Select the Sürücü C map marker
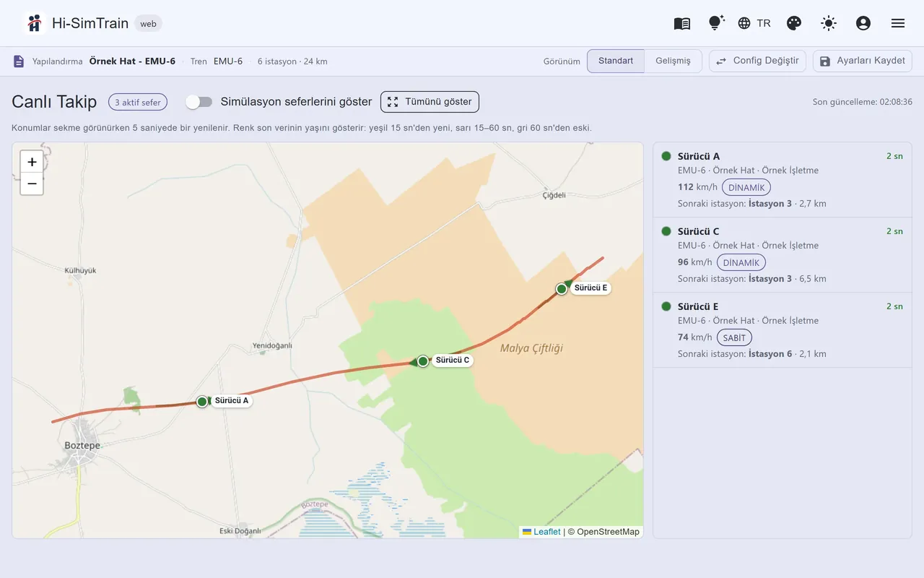 (x=423, y=361)
